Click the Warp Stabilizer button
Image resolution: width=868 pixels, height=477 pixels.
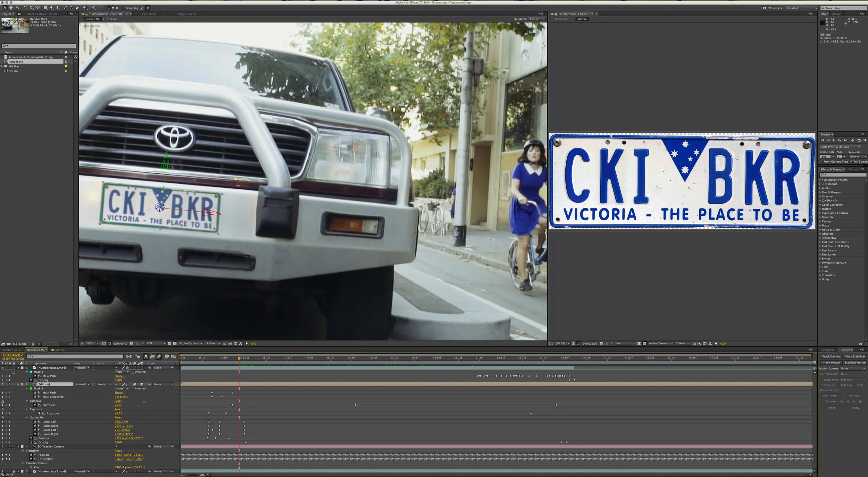pyautogui.click(x=855, y=356)
